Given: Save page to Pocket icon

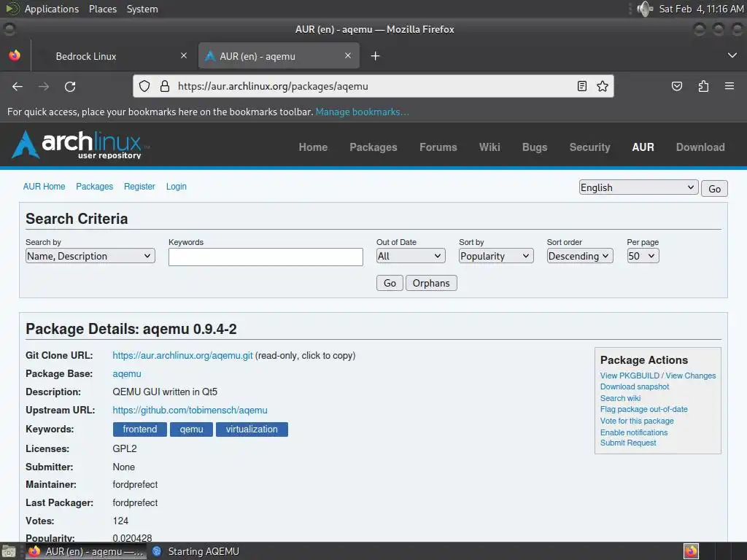Looking at the screenshot, I should (x=676, y=86).
